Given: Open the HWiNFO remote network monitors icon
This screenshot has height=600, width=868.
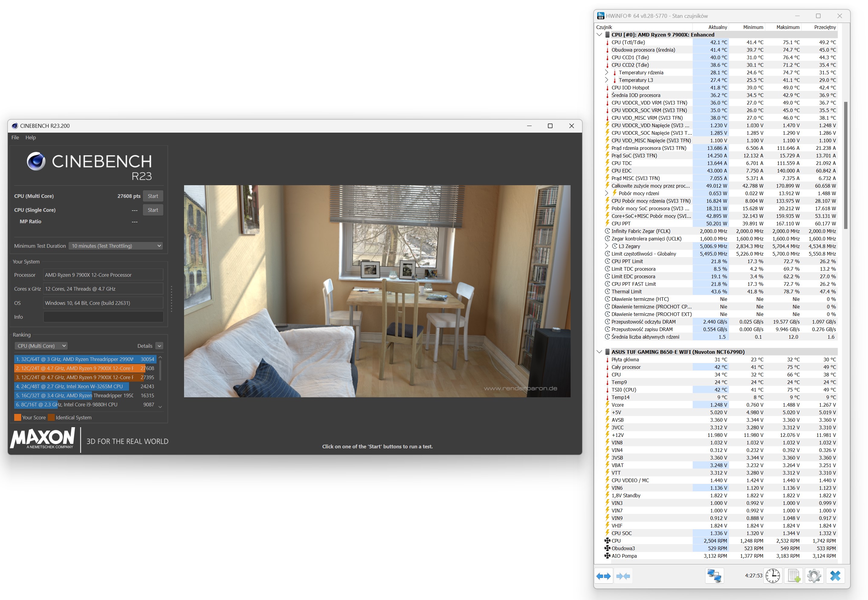Looking at the screenshot, I should point(714,576).
